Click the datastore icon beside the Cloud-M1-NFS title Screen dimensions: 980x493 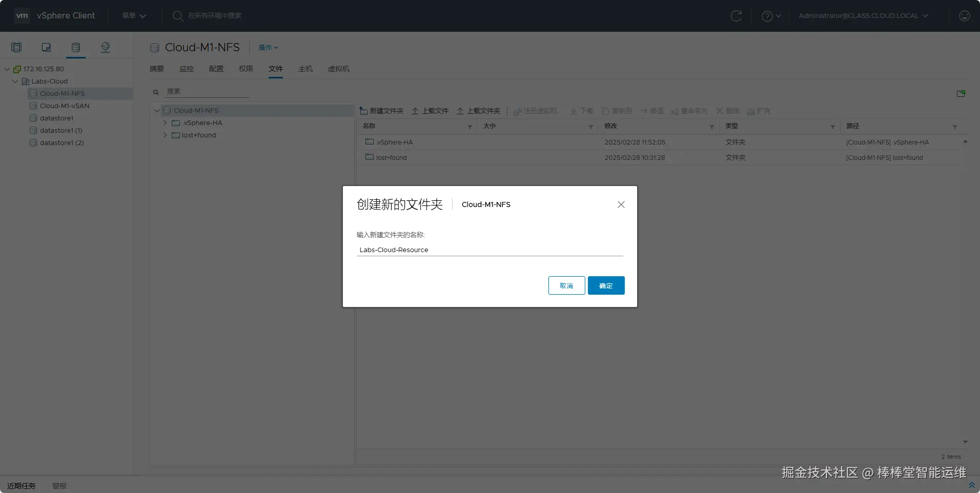click(x=154, y=48)
